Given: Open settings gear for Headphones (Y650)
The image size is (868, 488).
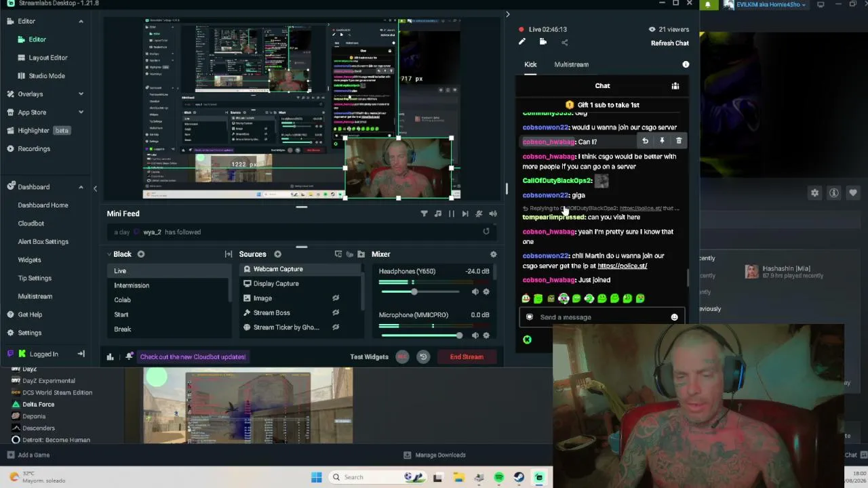Looking at the screenshot, I should [x=486, y=291].
